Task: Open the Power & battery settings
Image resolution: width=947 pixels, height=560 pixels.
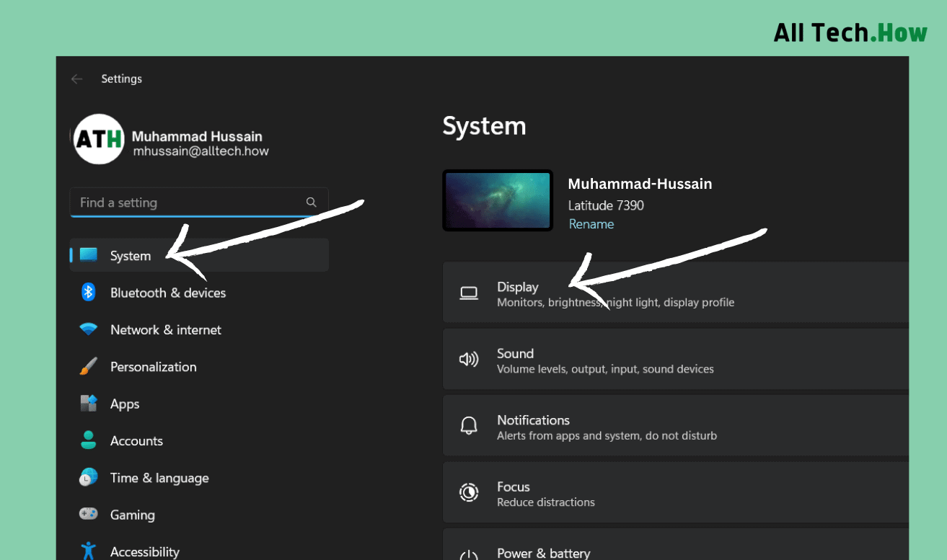Action: click(x=544, y=552)
